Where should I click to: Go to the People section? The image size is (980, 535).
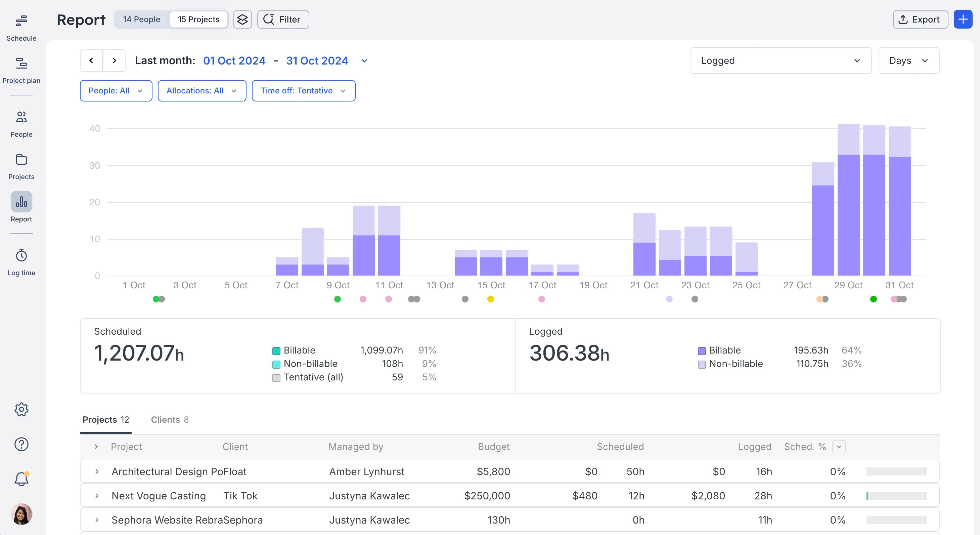coord(21,124)
